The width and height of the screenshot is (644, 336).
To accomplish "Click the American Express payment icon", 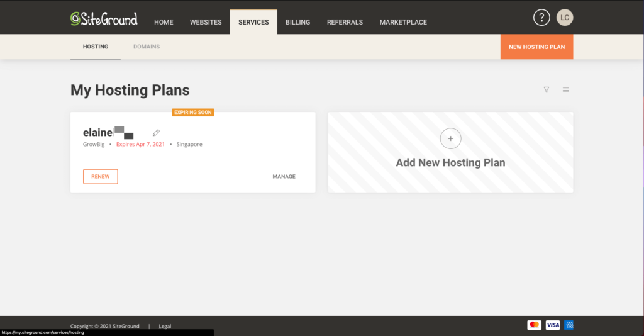I will coord(569,325).
